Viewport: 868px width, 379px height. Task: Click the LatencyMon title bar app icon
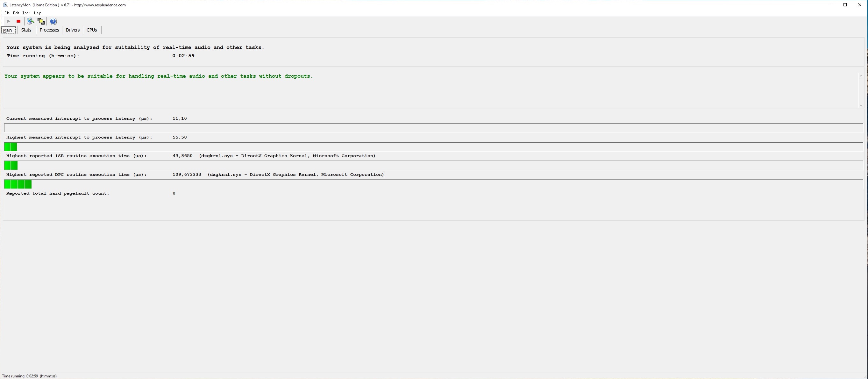5,5
